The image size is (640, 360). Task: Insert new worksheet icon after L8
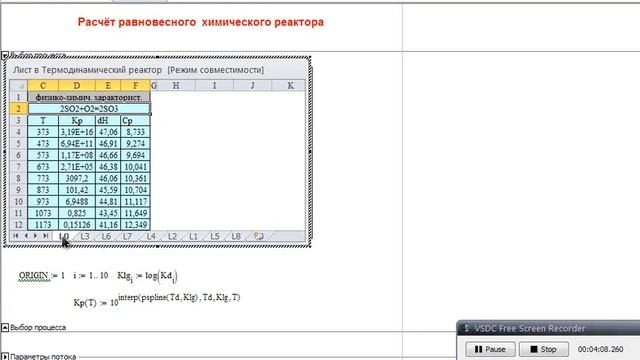pyautogui.click(x=258, y=236)
